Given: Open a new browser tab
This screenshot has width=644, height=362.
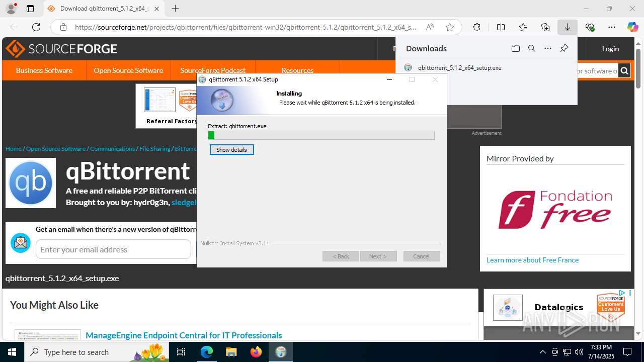Looking at the screenshot, I should 175,9.
